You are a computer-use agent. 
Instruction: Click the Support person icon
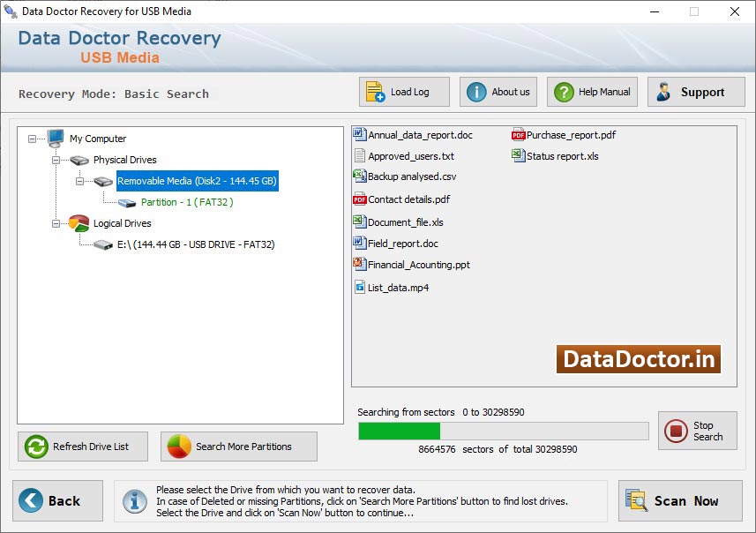coord(664,92)
